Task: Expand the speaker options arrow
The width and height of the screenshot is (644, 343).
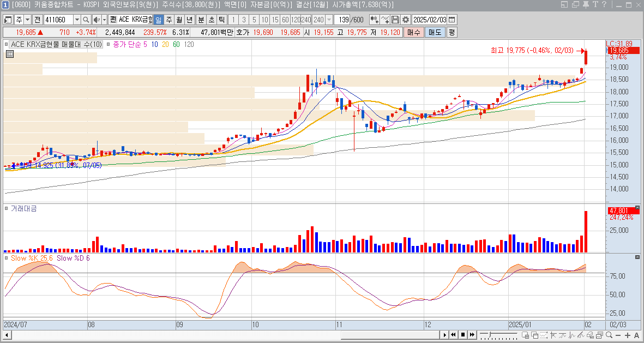Action: [x=104, y=20]
